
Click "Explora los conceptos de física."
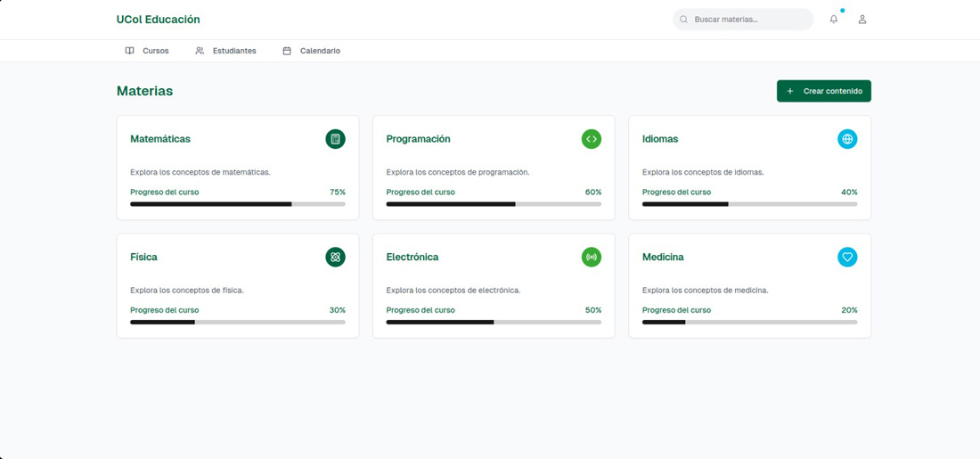tap(187, 291)
